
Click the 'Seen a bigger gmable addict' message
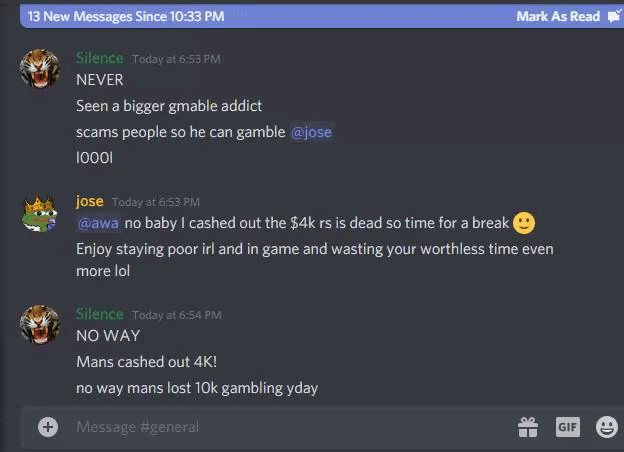click(x=169, y=106)
